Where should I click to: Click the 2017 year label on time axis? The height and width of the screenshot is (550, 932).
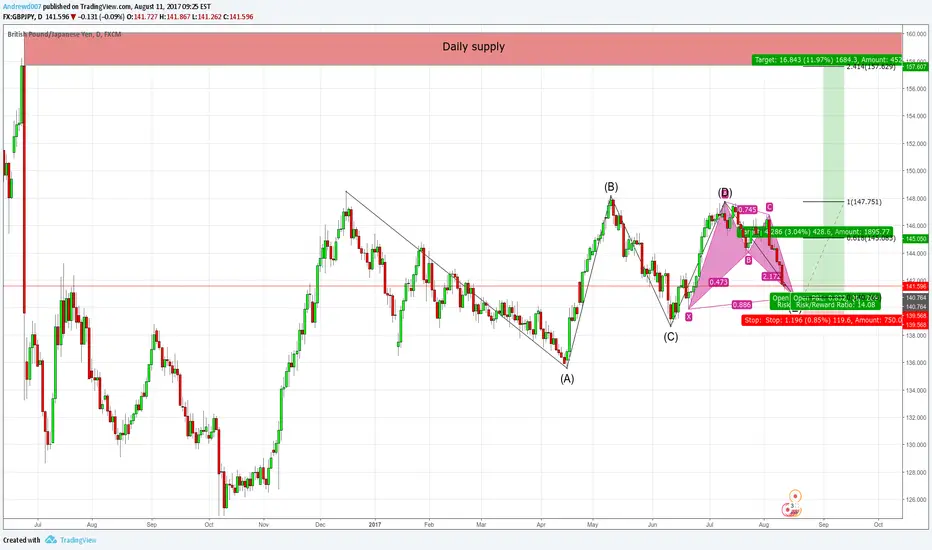point(374,524)
